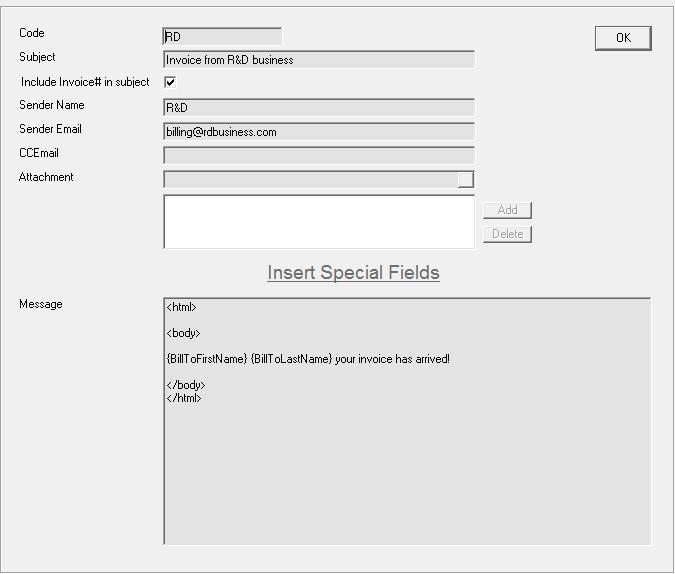Click inside the Message text area

(407, 422)
